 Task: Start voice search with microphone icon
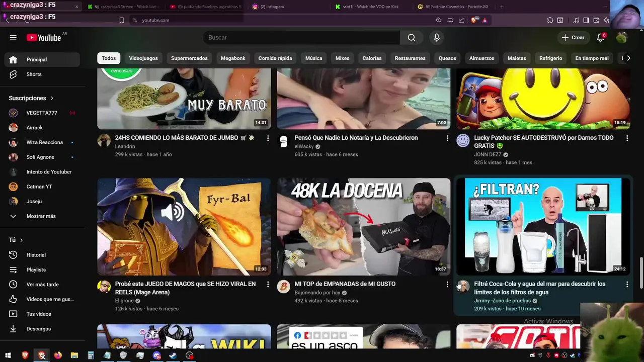(x=437, y=38)
